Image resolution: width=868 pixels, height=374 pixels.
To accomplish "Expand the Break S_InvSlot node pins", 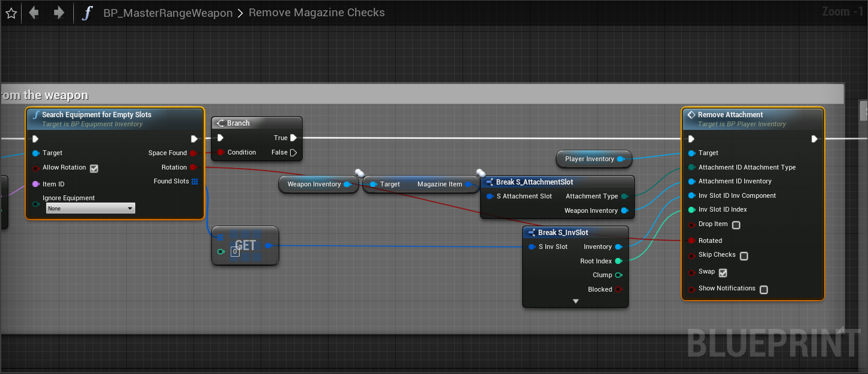I will (575, 301).
